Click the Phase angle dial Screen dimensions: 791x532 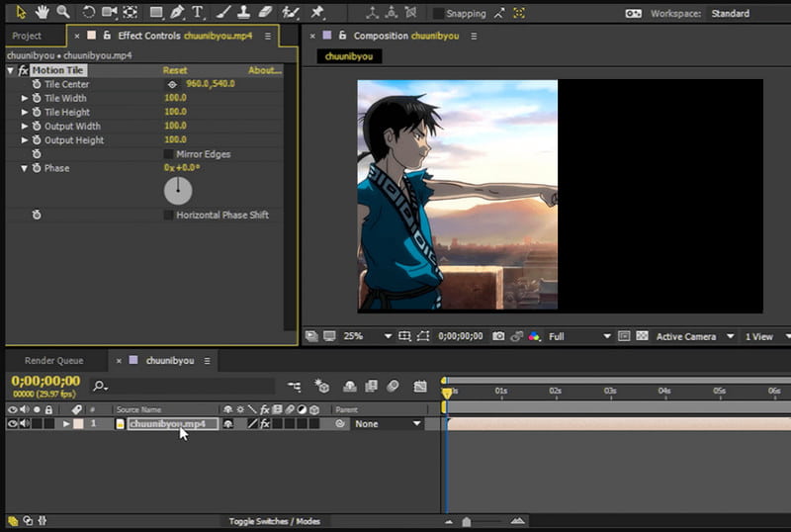pos(178,191)
